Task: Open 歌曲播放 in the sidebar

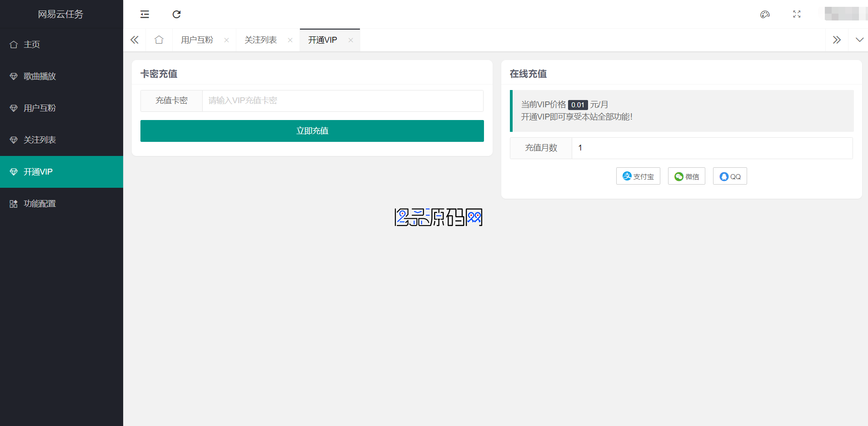Action: (x=61, y=76)
